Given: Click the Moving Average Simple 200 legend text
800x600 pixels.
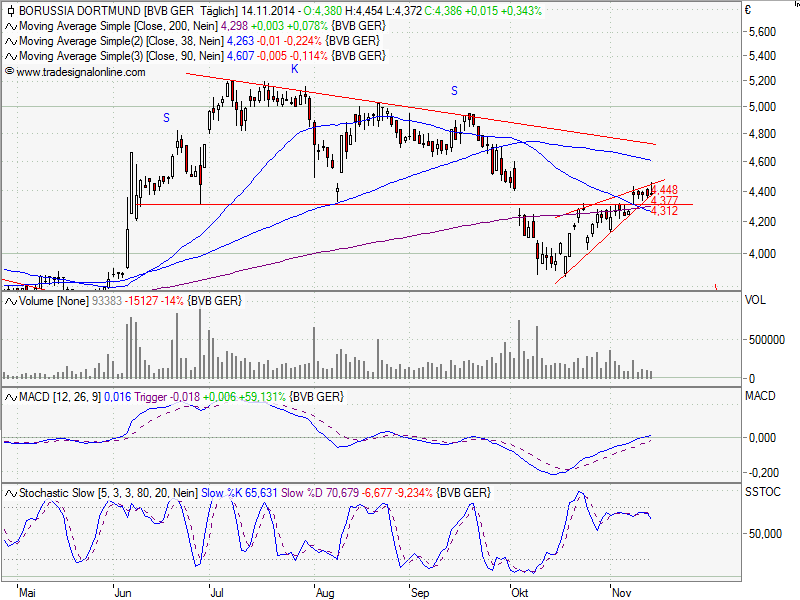Looking at the screenshot, I should [118, 26].
